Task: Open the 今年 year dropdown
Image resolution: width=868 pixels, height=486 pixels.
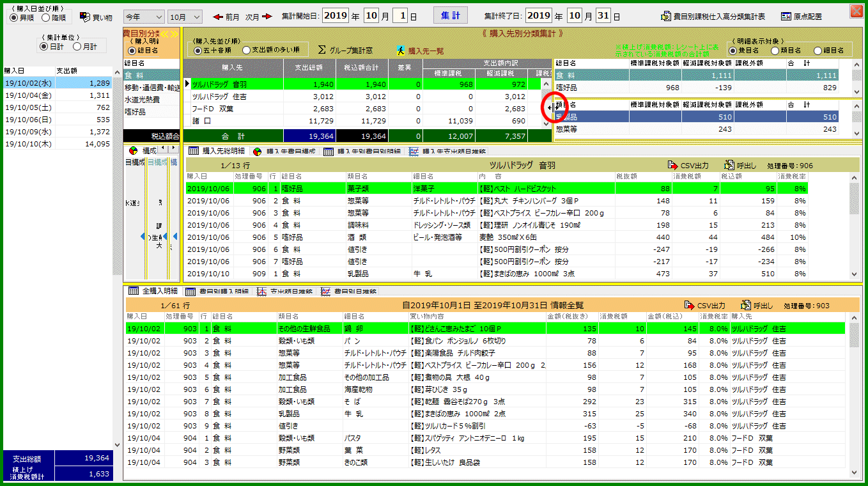Action: tap(143, 17)
